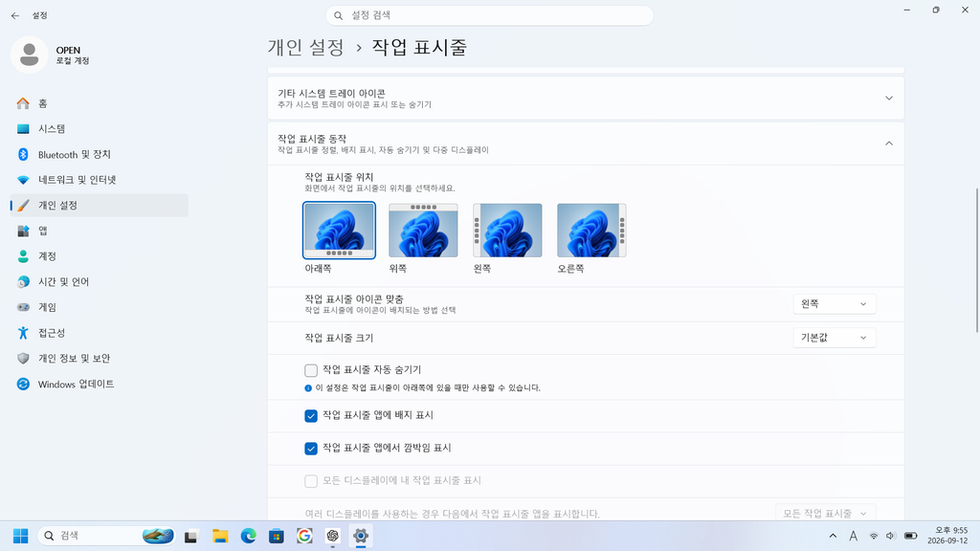Click the taskbar 검색 box
Screen dimensions: 980x551
106,536
